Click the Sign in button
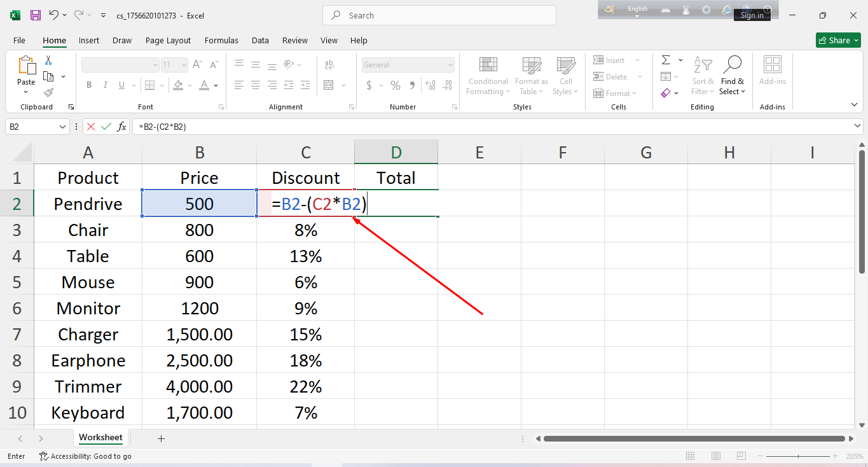The width and height of the screenshot is (868, 467). 752,15
